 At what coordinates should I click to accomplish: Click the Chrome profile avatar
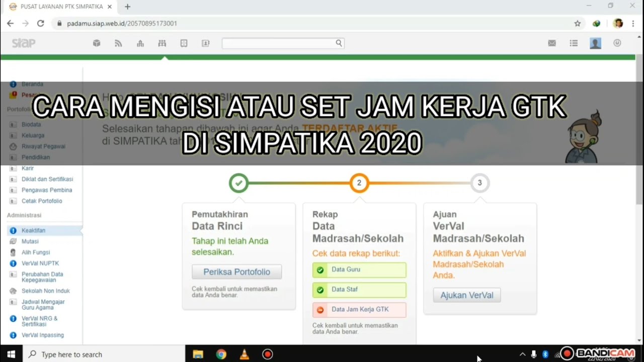point(618,23)
